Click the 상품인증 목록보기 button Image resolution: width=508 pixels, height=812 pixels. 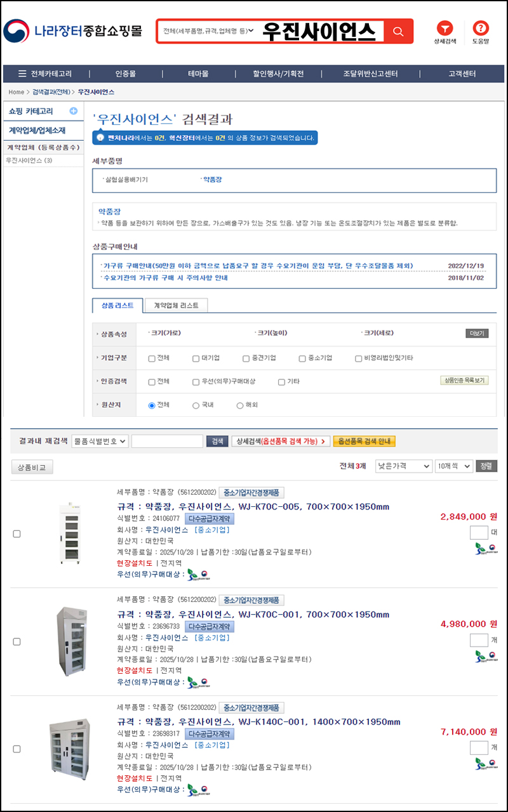click(464, 381)
